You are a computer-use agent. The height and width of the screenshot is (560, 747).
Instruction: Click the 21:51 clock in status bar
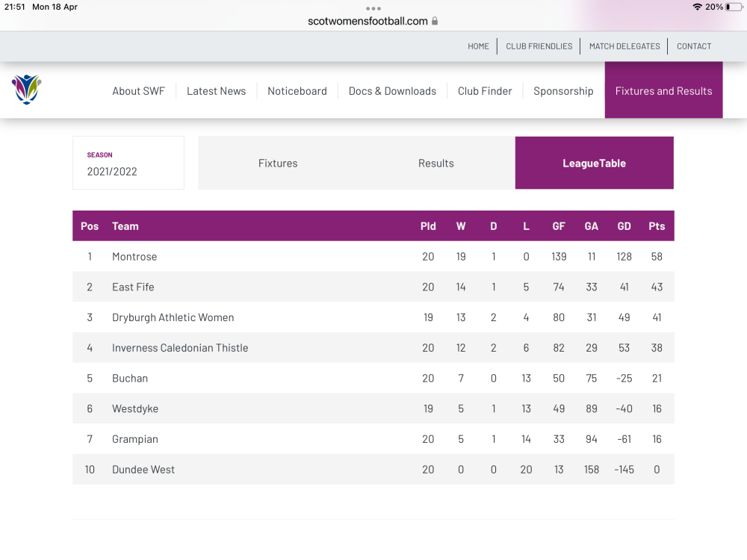coord(15,7)
